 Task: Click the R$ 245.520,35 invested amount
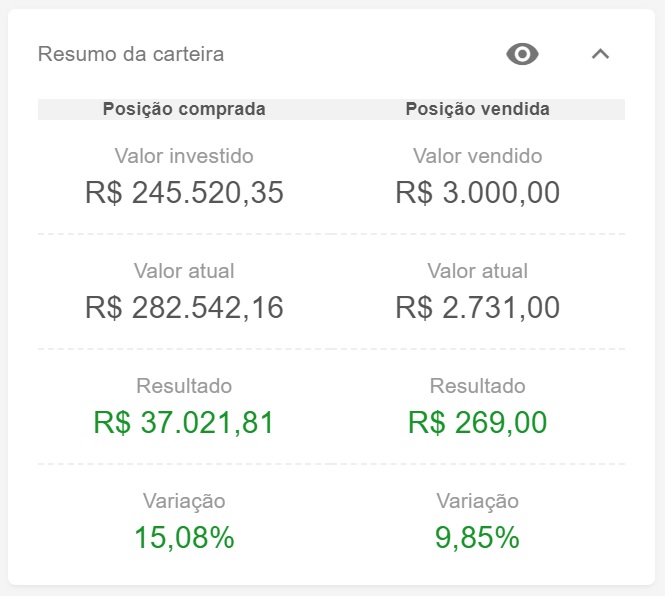point(184,192)
